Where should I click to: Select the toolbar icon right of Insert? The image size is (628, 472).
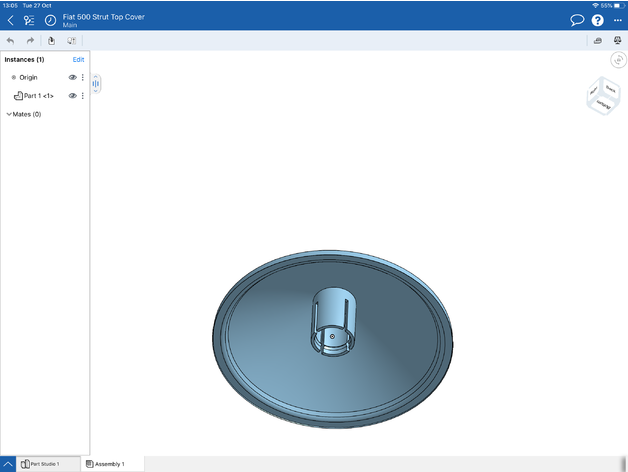point(71,40)
